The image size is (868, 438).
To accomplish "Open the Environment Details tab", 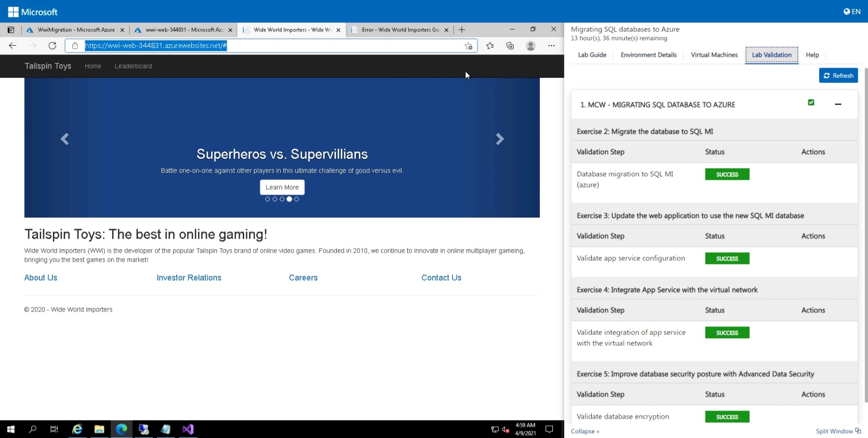I will click(x=648, y=55).
